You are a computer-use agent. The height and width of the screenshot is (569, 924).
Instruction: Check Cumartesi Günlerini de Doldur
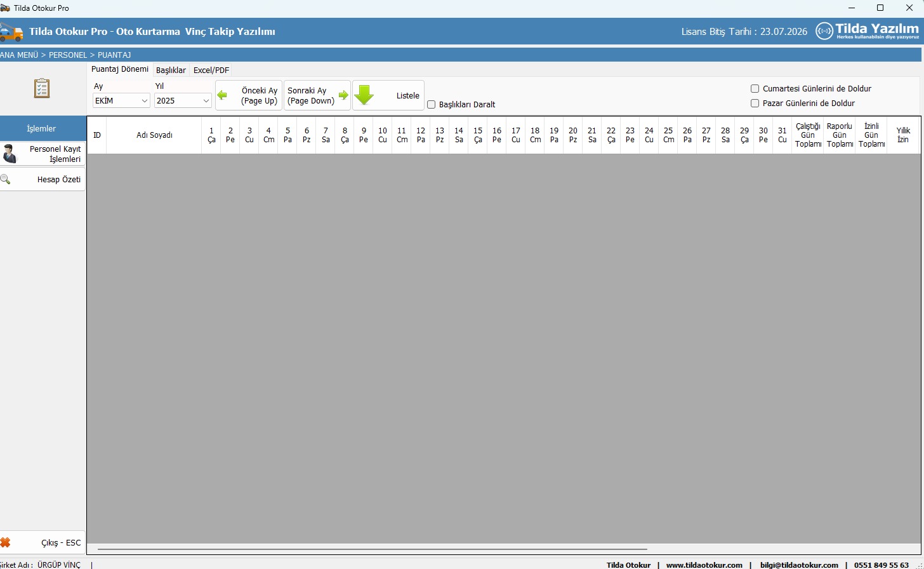point(755,89)
